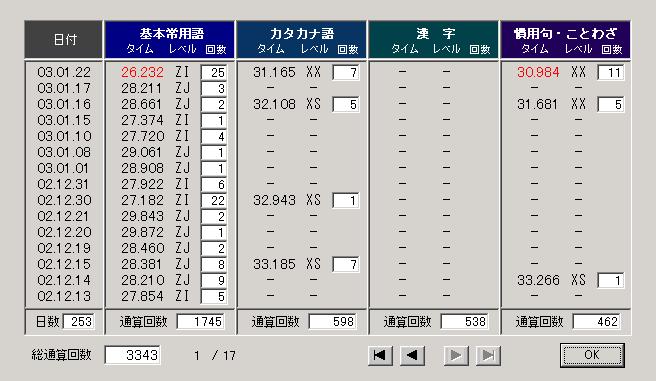The width and height of the screenshot is (656, 381).
Task: Click the date 02.12.15
Action: 64,264
